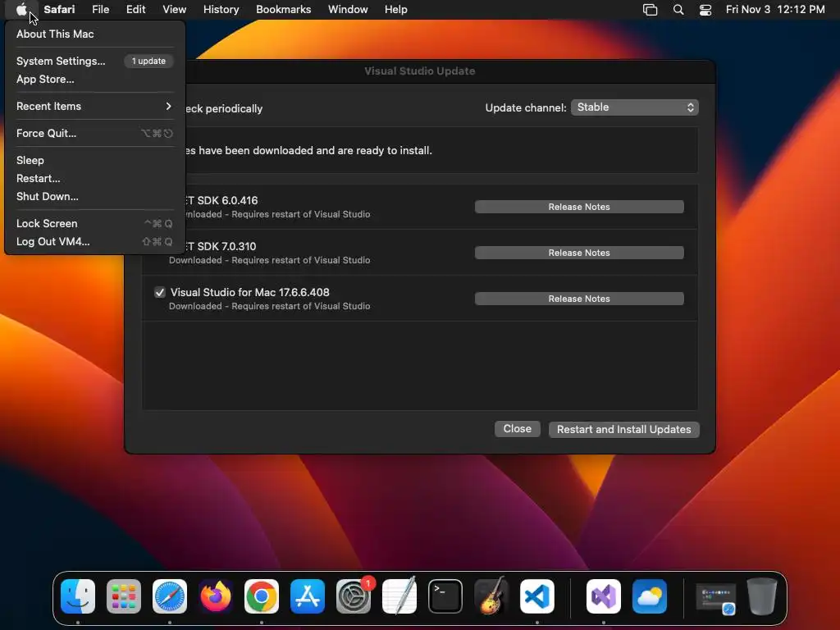The image size is (840, 630).
Task: Expand the Recent Items submenu
Action: click(x=94, y=106)
